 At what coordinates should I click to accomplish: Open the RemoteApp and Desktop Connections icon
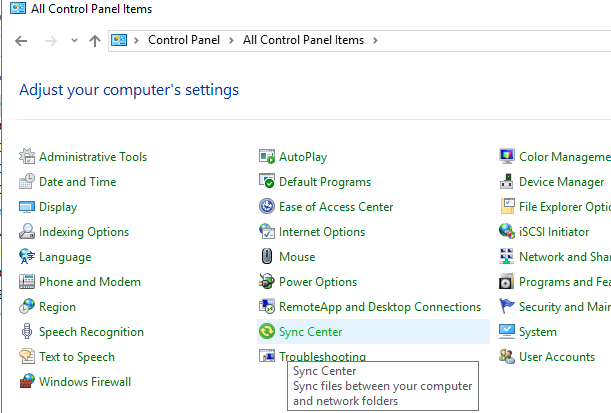coord(267,307)
